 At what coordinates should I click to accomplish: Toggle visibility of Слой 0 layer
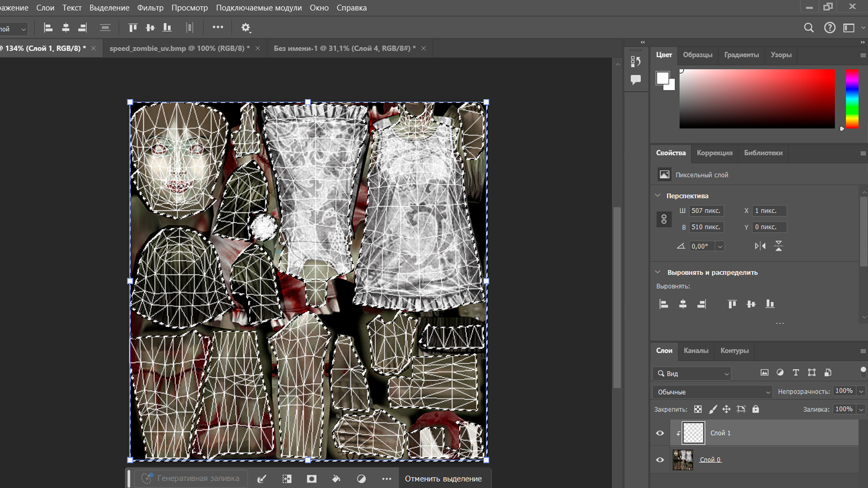(660, 460)
